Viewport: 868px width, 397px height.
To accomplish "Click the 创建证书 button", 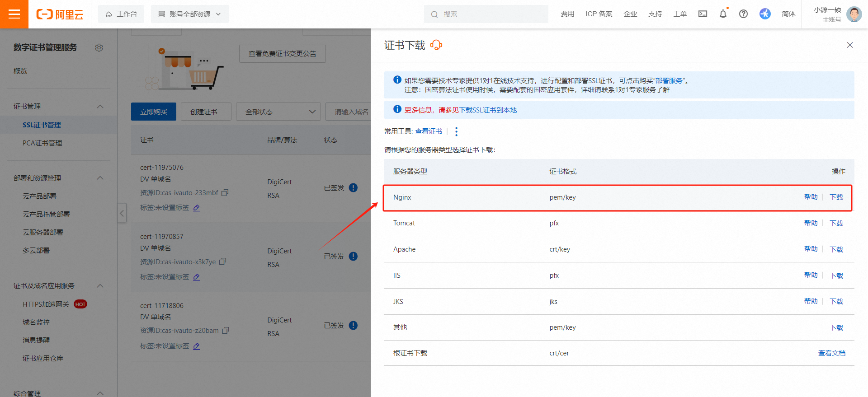I will (x=206, y=112).
